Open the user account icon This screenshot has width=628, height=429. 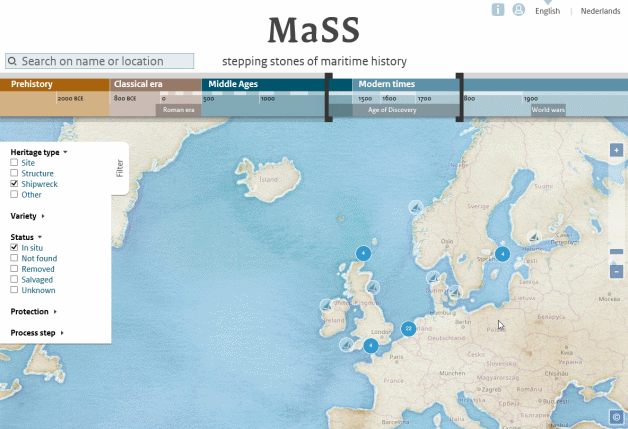[518, 10]
